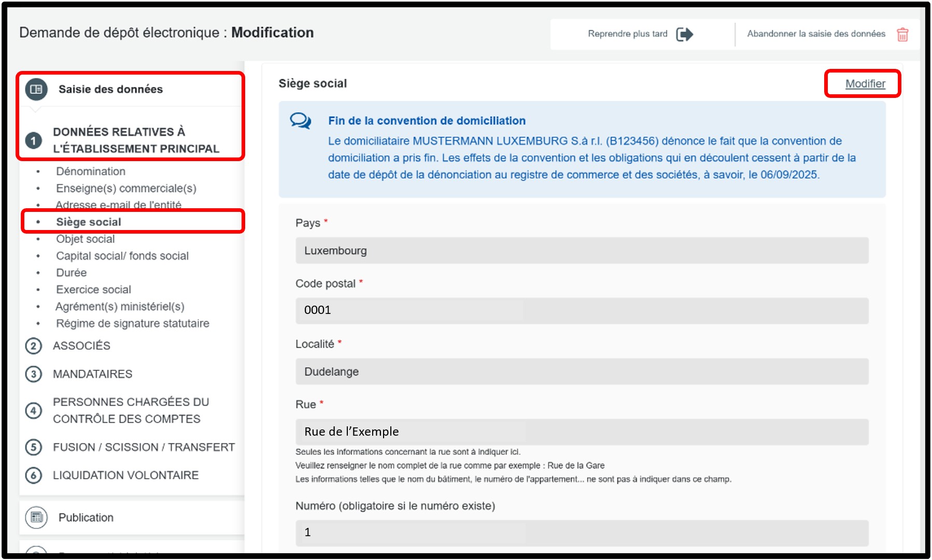Screen dimensions: 932x560
Task: Click the Code postal input field
Action: (x=582, y=310)
